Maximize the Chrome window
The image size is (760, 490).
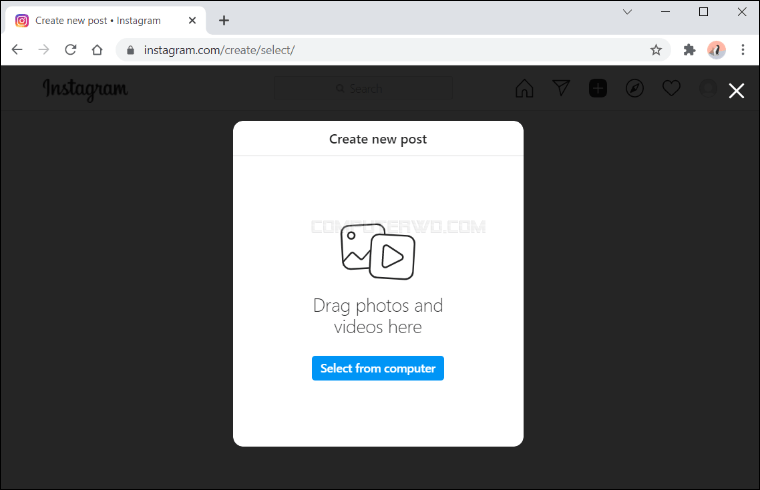(703, 12)
